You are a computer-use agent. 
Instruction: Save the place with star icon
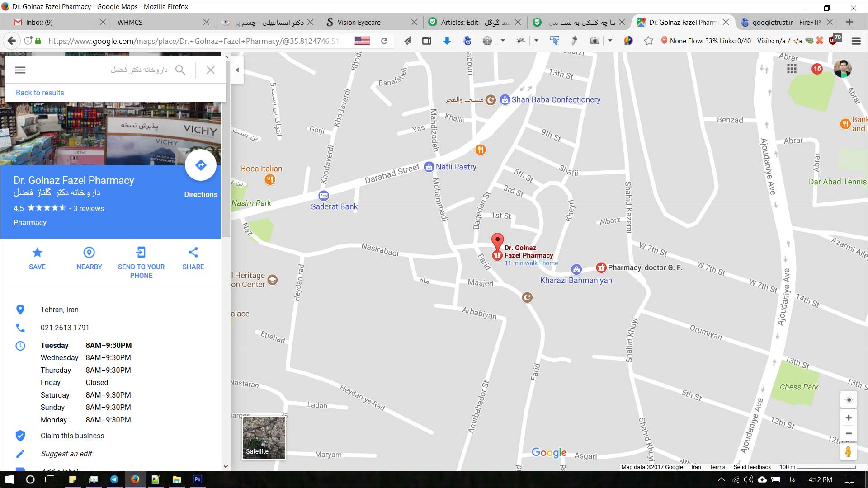pos(37,253)
